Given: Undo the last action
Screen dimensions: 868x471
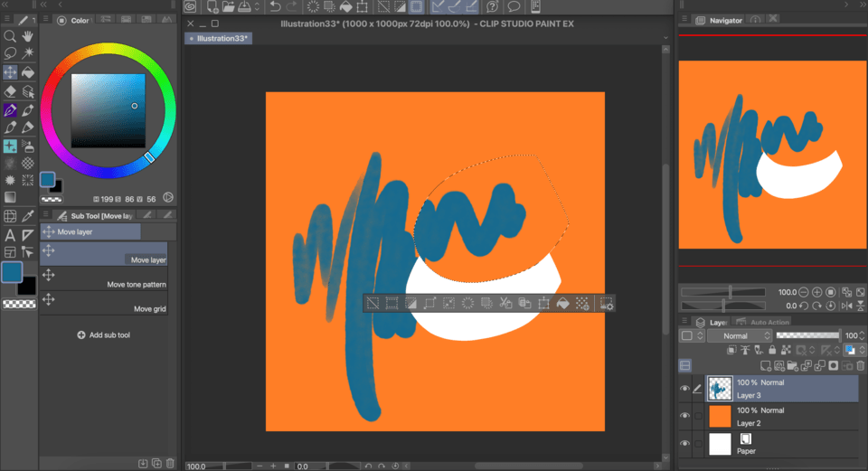Looking at the screenshot, I should (275, 6).
